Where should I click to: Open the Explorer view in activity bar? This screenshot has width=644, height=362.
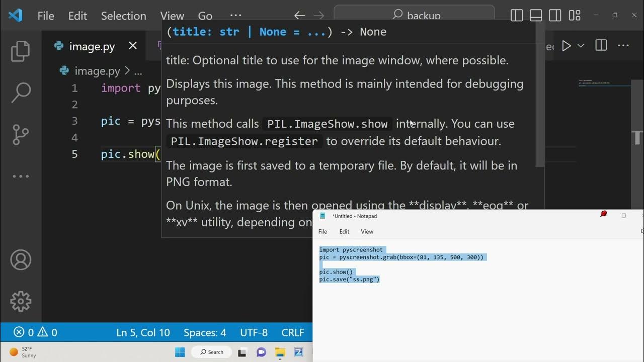(x=21, y=51)
